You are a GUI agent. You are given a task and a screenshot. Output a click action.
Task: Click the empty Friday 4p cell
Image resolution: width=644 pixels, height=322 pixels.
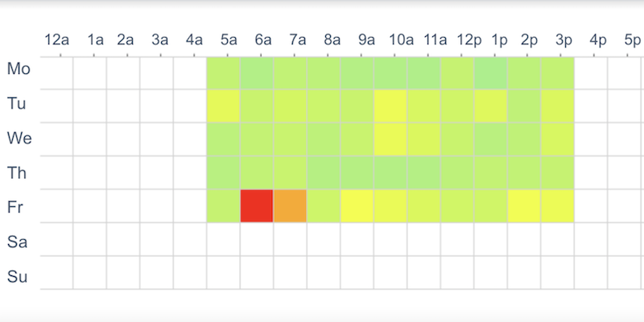(591, 206)
